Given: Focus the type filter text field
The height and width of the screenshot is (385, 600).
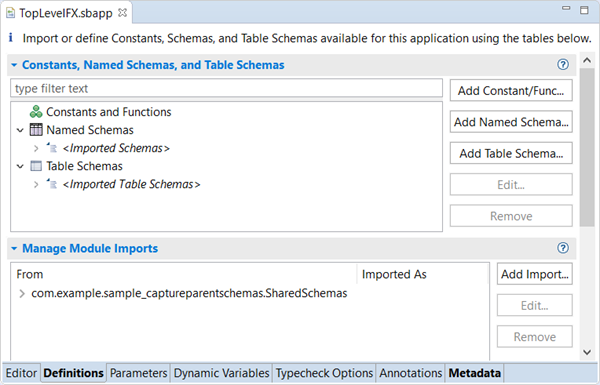Looking at the screenshot, I should pyautogui.click(x=227, y=88).
